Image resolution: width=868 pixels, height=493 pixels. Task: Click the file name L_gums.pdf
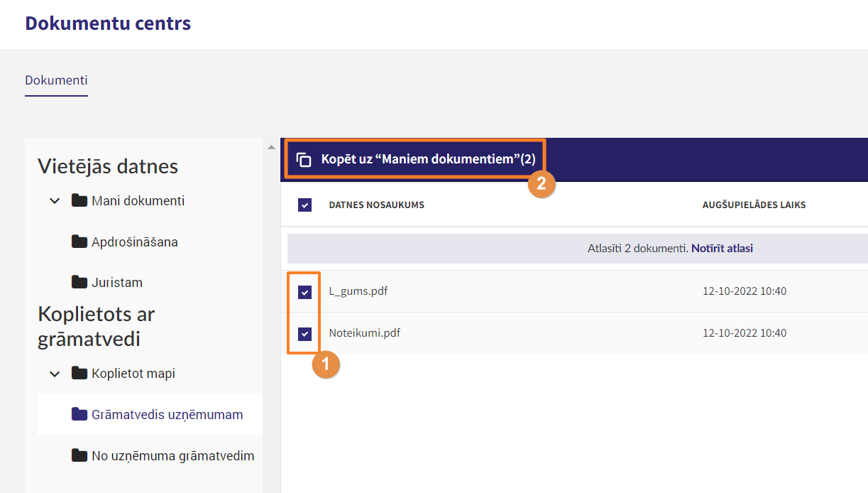(358, 291)
